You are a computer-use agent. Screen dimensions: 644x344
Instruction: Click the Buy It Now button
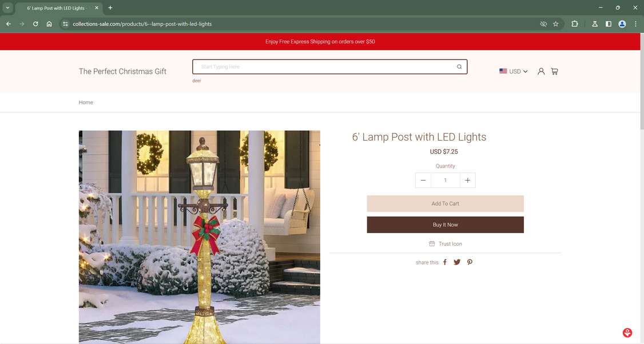(x=445, y=225)
